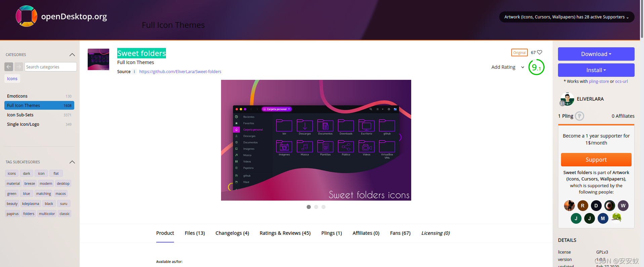The width and height of the screenshot is (644, 267).
Task: Go forward with categories right arrow
Action: pyautogui.click(x=19, y=67)
